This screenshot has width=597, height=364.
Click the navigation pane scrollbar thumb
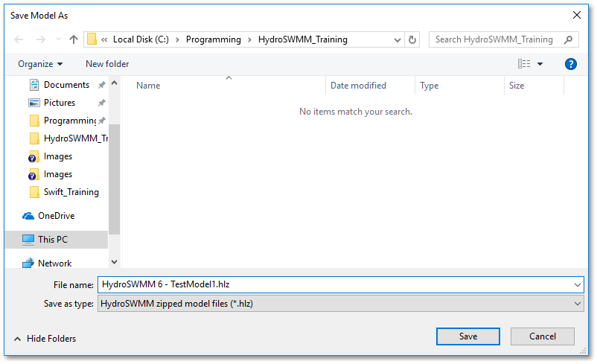[114, 179]
